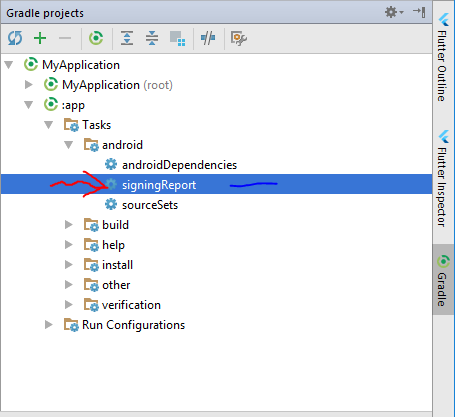Click the gear icon beside sourceSets

111,204
